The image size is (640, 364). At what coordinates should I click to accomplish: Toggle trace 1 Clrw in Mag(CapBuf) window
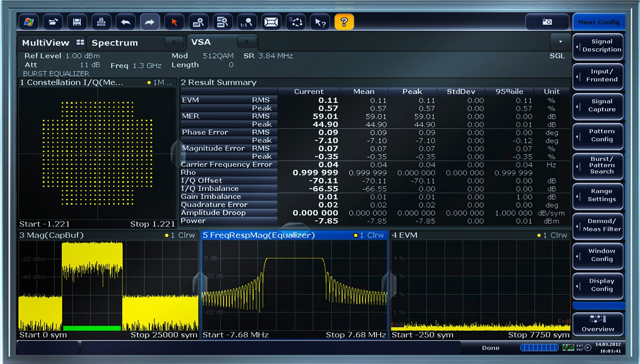[180, 235]
